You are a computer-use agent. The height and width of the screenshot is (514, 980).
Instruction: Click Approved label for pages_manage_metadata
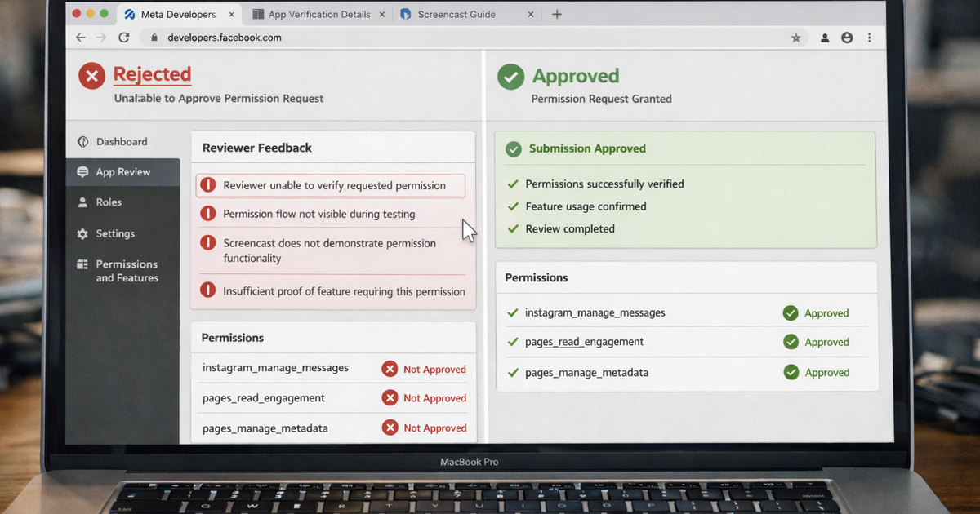pyautogui.click(x=826, y=373)
